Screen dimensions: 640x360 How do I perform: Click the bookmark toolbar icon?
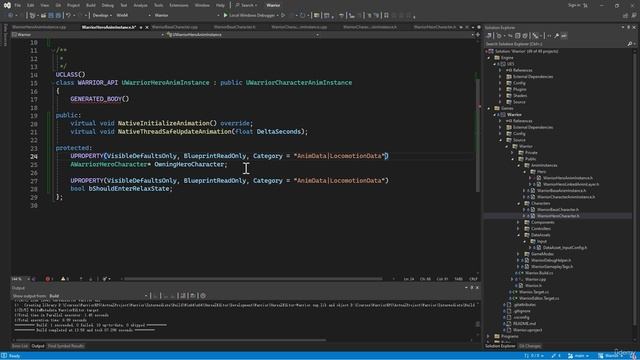tap(386, 16)
